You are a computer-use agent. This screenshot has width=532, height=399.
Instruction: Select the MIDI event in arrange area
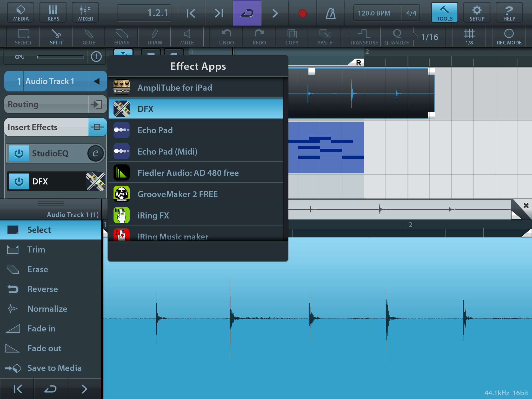point(326,147)
